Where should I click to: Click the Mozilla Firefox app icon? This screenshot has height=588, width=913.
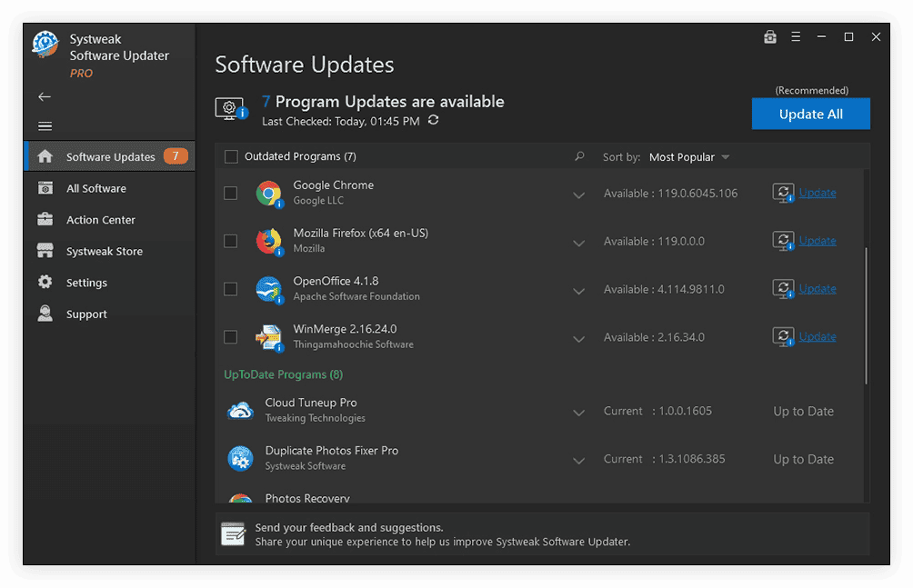[269, 241]
